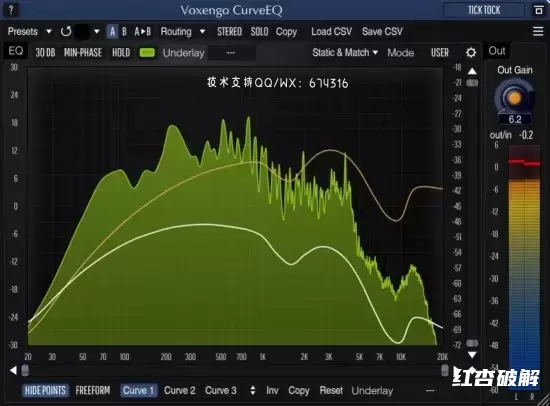Image resolution: width=550 pixels, height=406 pixels.
Task: Click the green spectrum color swatch
Action: pos(147,53)
